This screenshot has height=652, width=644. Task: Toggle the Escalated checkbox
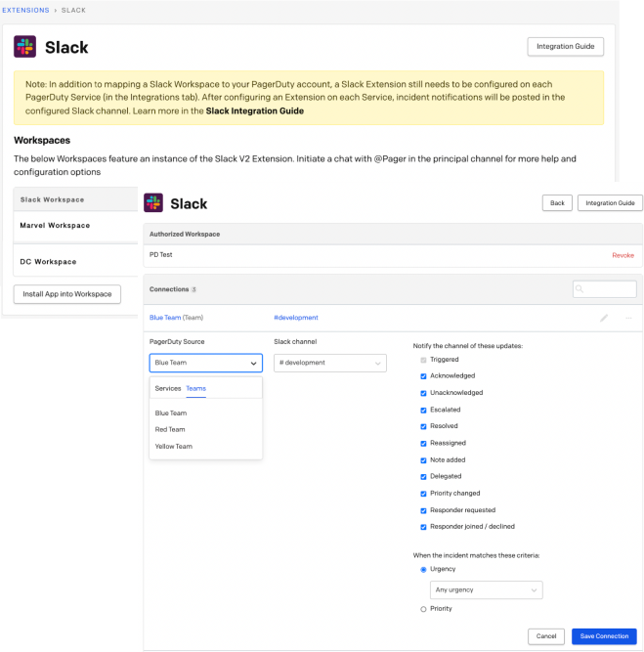tap(423, 410)
